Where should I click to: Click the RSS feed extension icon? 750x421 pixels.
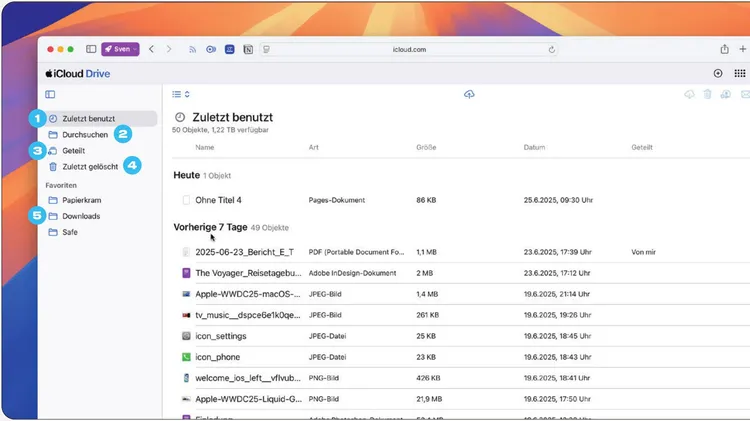[x=192, y=49]
